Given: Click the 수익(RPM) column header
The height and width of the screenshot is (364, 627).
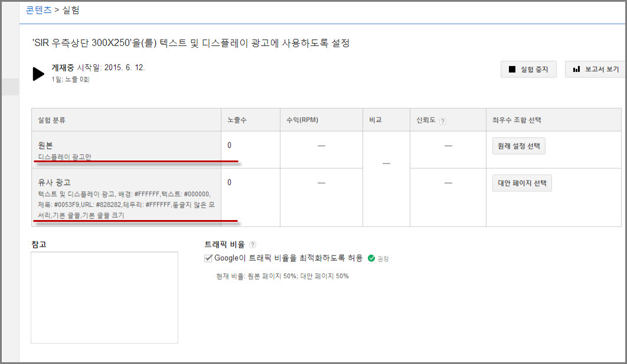Looking at the screenshot, I should click(x=302, y=120).
